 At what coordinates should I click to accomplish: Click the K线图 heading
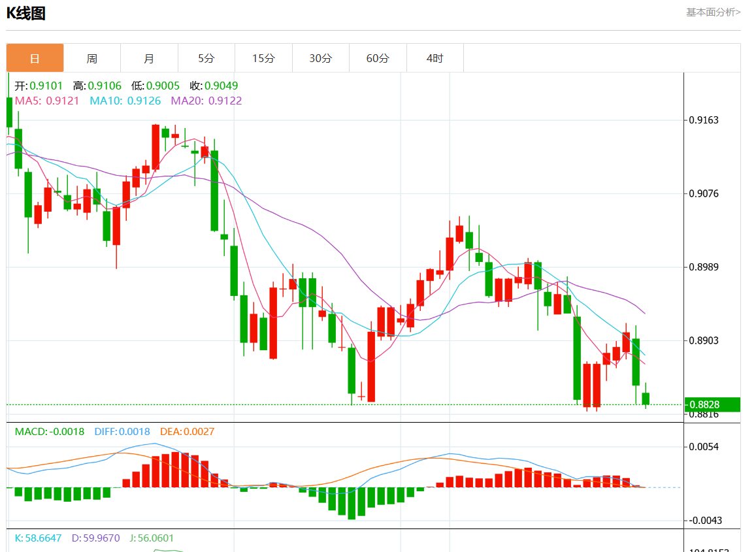click(x=26, y=14)
